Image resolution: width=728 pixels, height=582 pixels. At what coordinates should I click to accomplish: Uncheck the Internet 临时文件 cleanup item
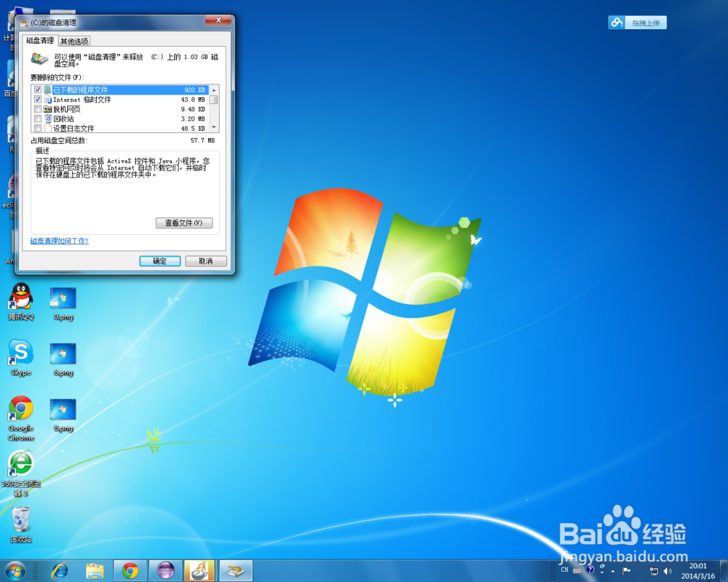click(37, 98)
